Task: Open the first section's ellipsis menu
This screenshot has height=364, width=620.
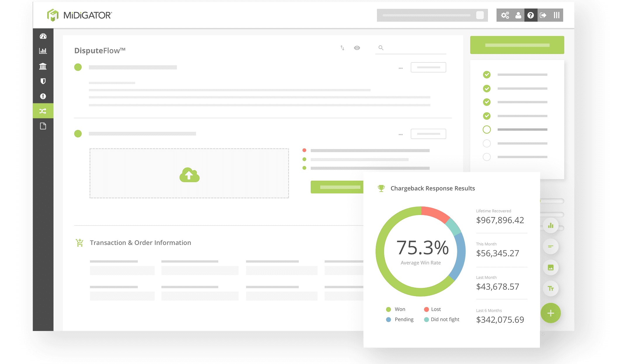Action: 401,68
